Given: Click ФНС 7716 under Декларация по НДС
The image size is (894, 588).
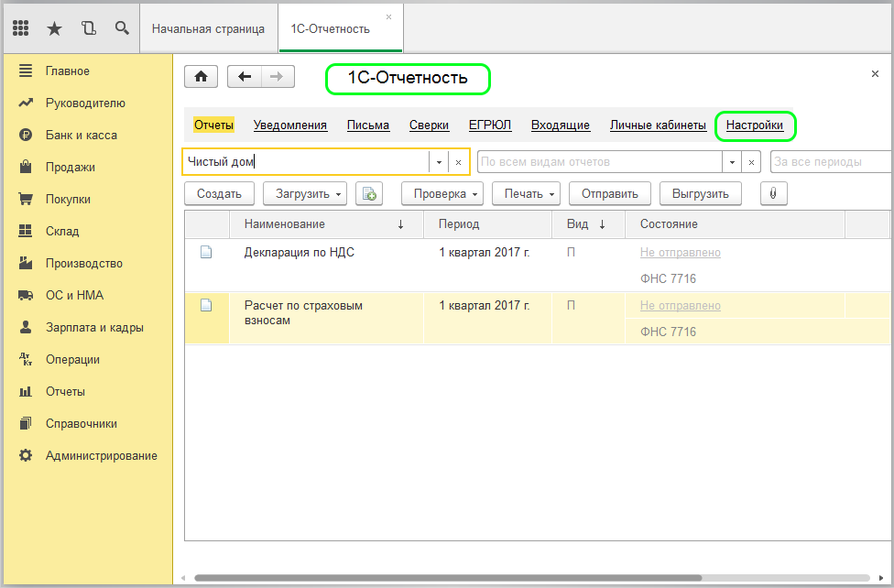Looking at the screenshot, I should click(669, 278).
